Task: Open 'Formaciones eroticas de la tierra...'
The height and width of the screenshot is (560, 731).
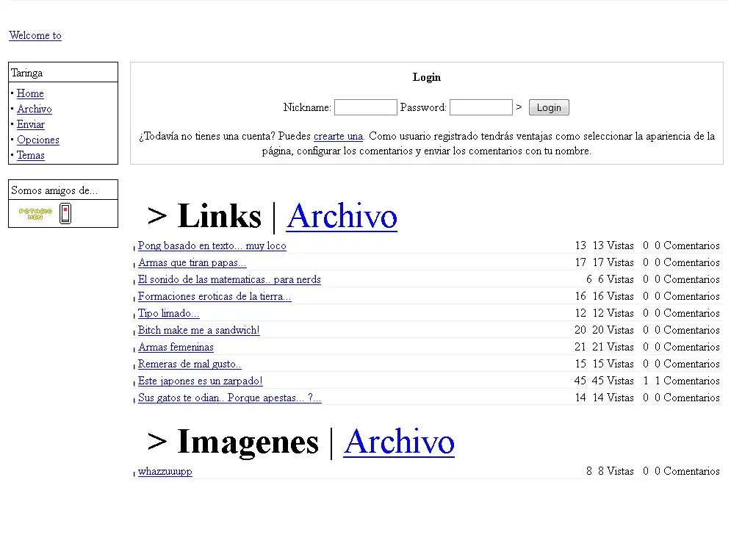Action: click(x=215, y=296)
